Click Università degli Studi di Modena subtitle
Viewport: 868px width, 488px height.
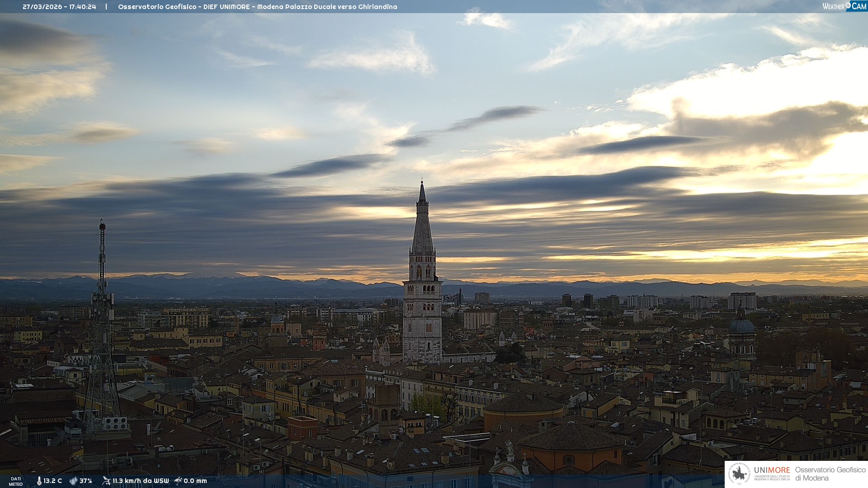[x=772, y=478]
